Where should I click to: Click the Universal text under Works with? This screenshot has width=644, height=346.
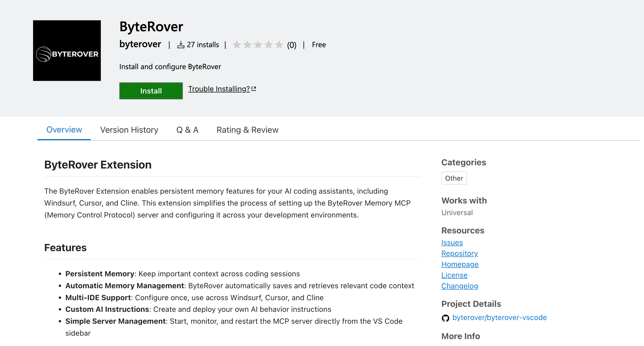point(457,212)
